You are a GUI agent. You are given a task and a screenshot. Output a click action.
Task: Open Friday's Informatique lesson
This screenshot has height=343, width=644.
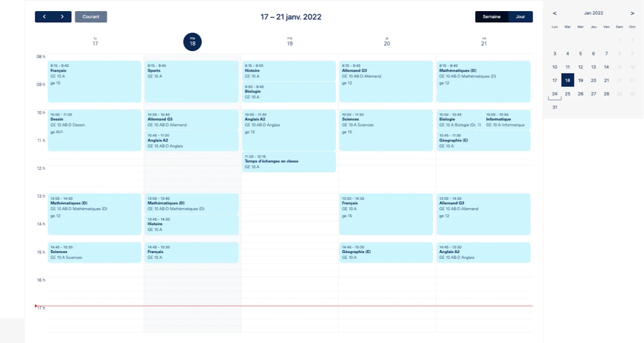pyautogui.click(x=507, y=120)
